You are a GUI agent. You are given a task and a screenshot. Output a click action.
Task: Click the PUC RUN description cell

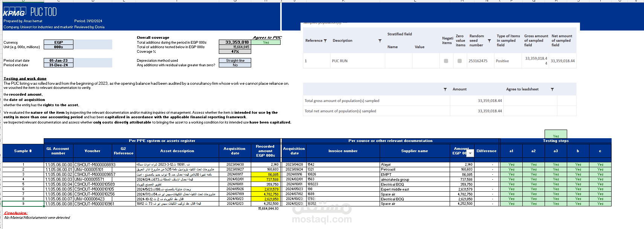point(357,61)
